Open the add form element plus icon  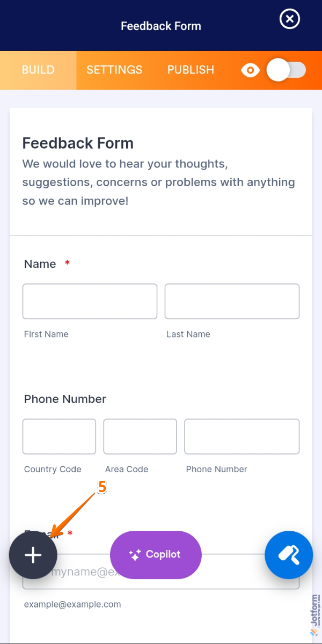coord(33,555)
